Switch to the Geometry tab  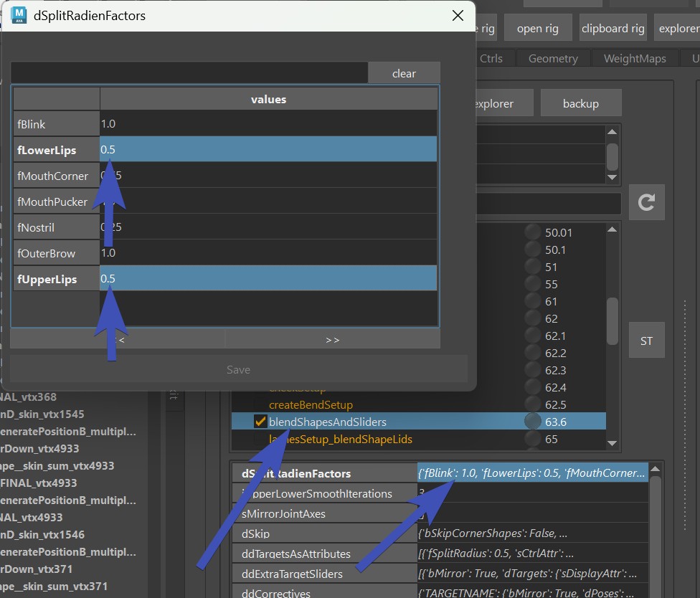(552, 59)
